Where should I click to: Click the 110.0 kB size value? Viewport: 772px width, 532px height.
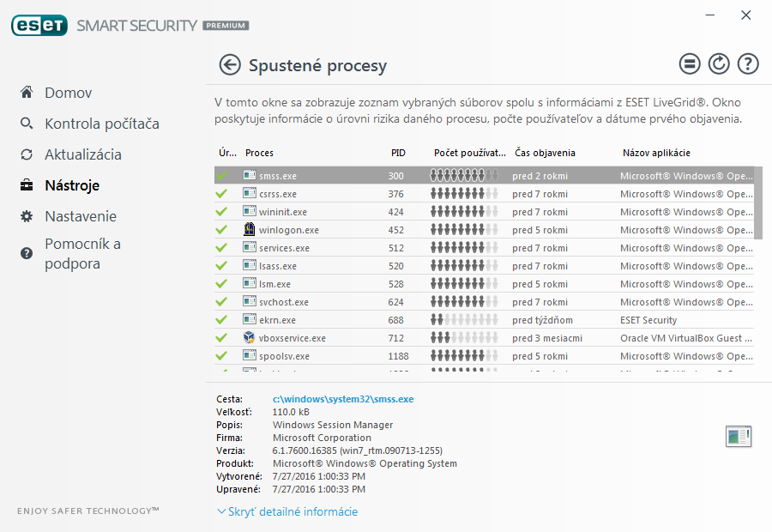point(291,412)
